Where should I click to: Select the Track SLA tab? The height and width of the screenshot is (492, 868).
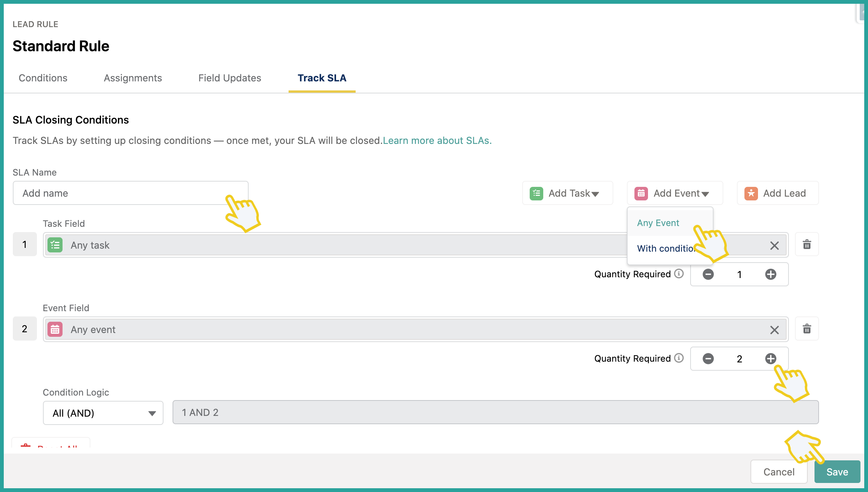322,78
